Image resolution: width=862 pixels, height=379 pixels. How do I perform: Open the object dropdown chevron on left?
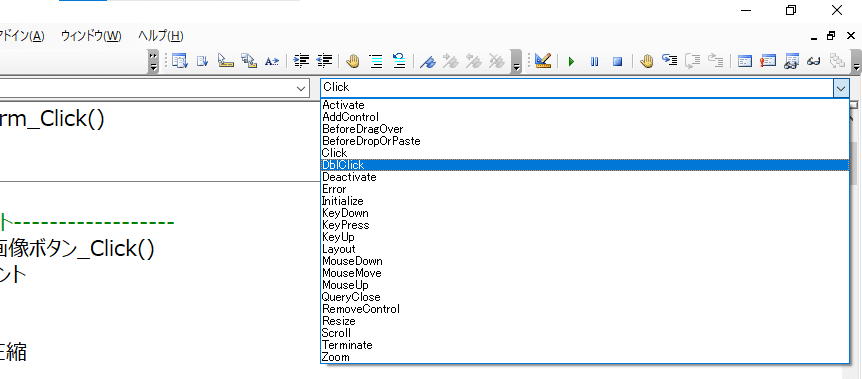click(x=301, y=88)
